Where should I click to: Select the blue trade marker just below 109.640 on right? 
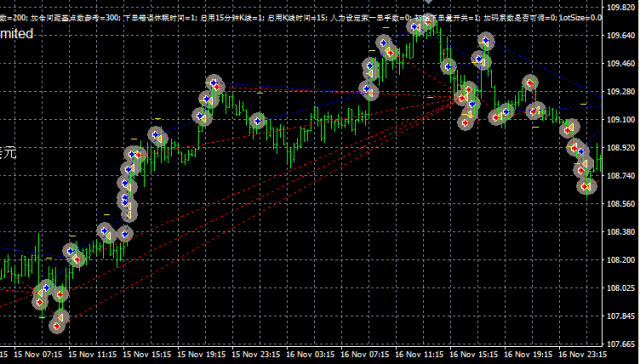(x=485, y=41)
